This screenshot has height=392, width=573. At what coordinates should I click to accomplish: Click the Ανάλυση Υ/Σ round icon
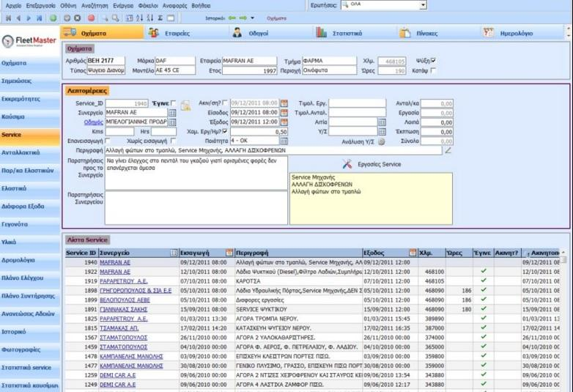(382, 141)
